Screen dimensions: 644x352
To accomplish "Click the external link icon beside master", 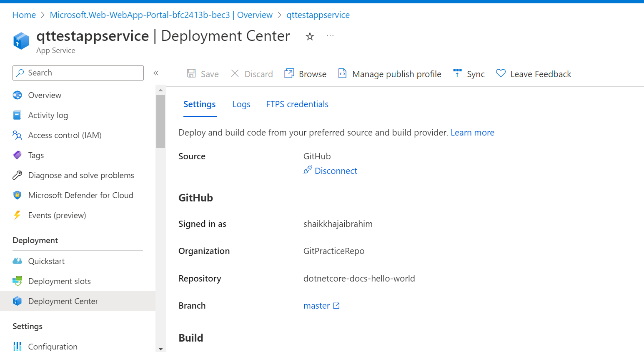I will (336, 306).
